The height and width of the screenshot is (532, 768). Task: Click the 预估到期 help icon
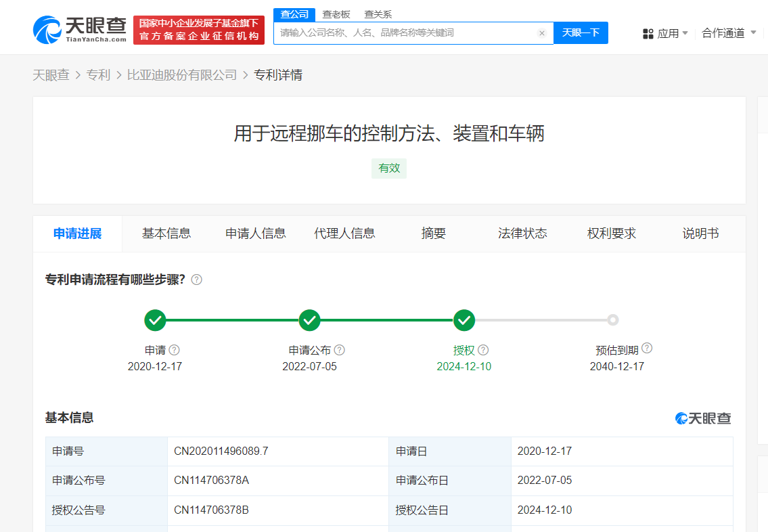click(647, 348)
